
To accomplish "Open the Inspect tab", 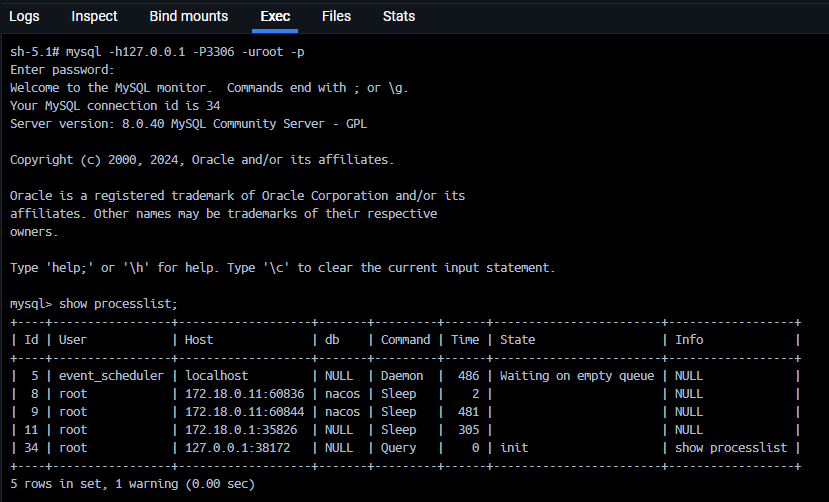I will click(x=94, y=16).
